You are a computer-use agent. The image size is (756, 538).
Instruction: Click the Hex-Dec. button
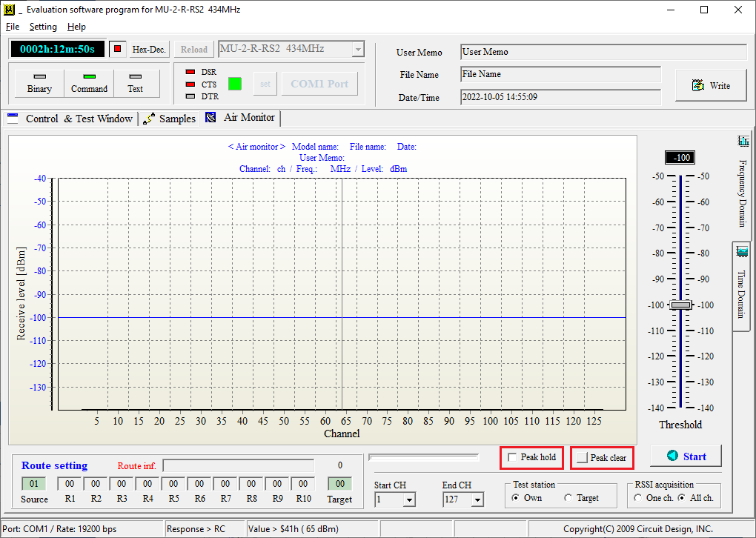click(149, 49)
